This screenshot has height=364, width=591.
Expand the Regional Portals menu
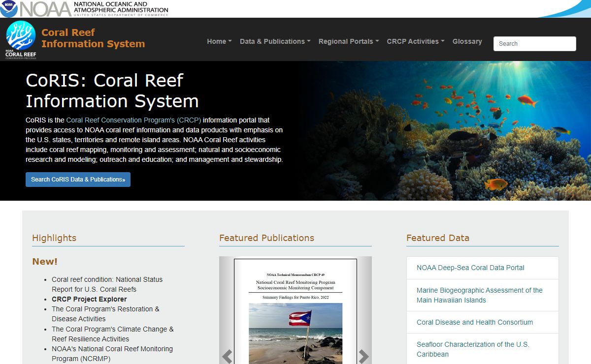point(348,41)
